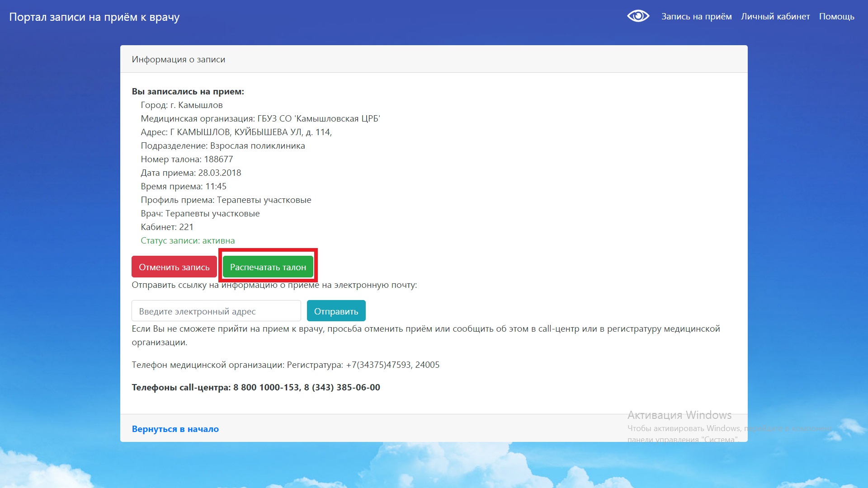
Task: Click the portal title Портал записи на приём
Action: tap(94, 17)
